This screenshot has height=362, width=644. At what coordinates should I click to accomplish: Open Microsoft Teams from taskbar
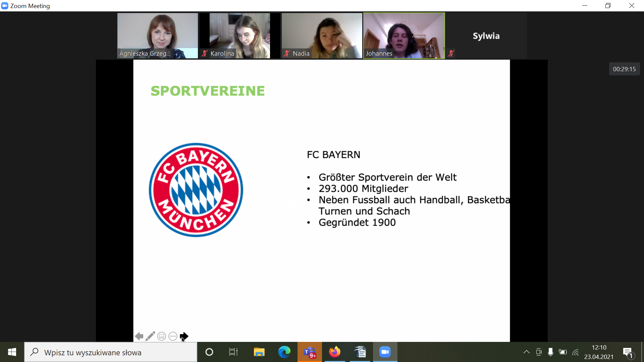(310, 352)
